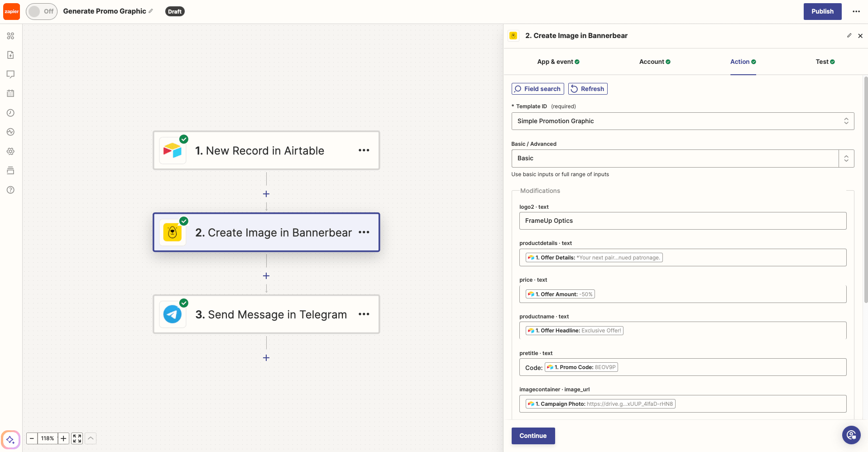Open options menu on Airtable step
This screenshot has width=868, height=452.
364,150
